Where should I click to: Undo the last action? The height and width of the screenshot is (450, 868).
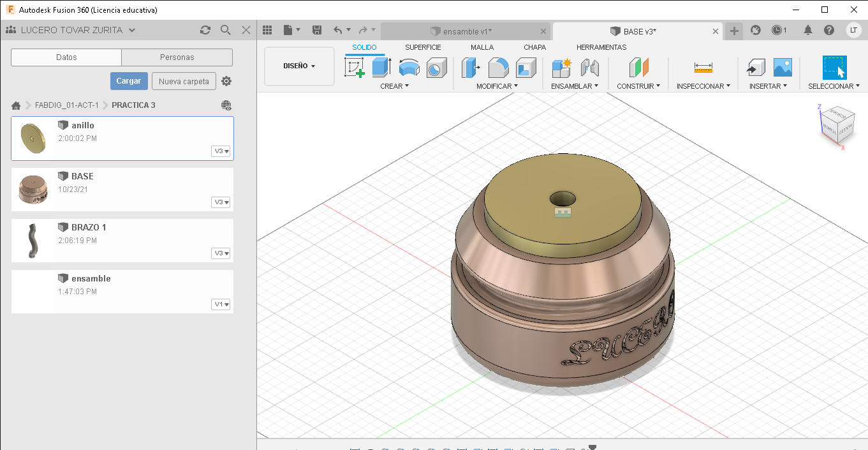(x=338, y=30)
